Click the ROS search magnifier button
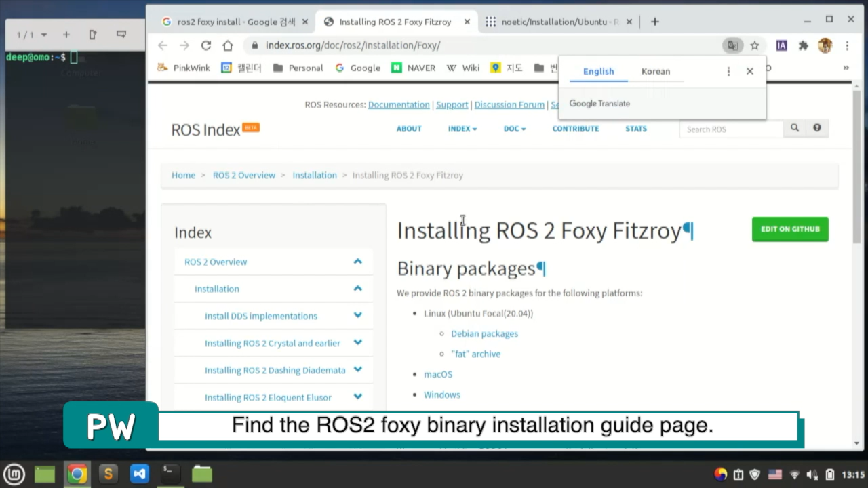This screenshot has height=488, width=868. coord(795,127)
